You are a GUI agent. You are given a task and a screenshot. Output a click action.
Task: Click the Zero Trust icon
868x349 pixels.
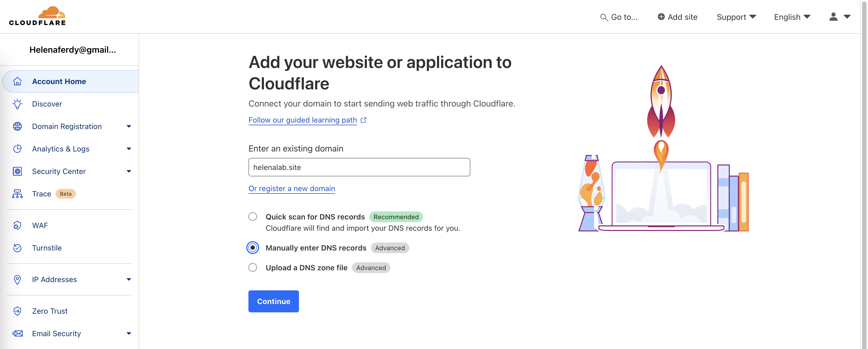click(17, 311)
